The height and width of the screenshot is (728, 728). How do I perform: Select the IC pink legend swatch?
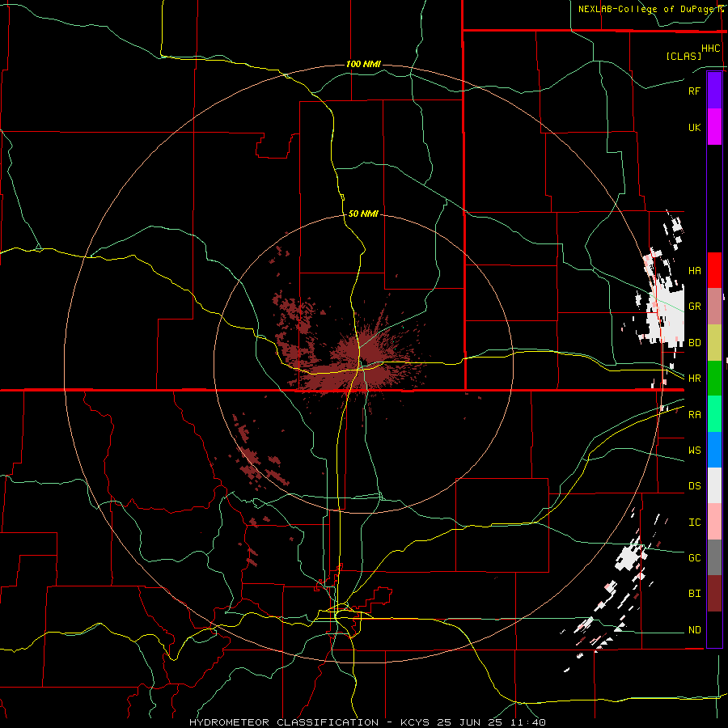pos(714,522)
